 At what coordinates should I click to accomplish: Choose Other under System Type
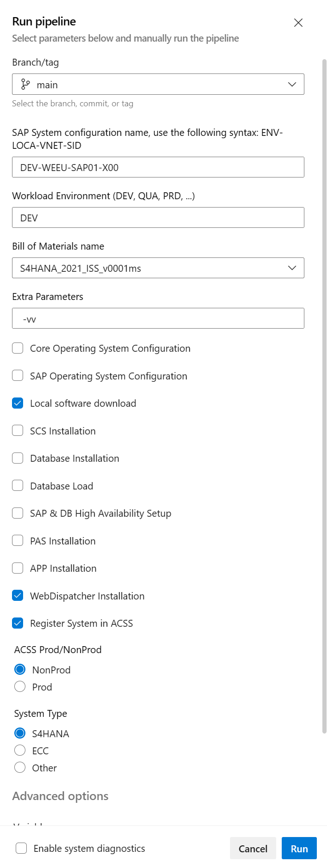[20, 767]
